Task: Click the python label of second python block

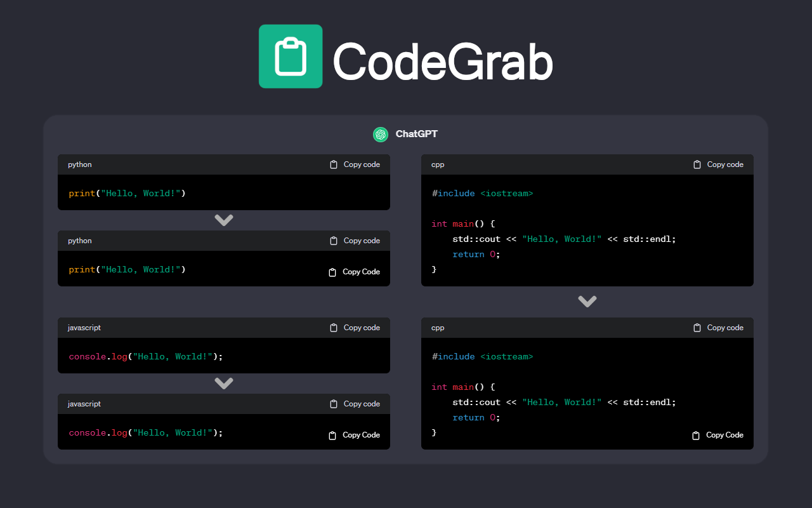Action: [x=80, y=241]
